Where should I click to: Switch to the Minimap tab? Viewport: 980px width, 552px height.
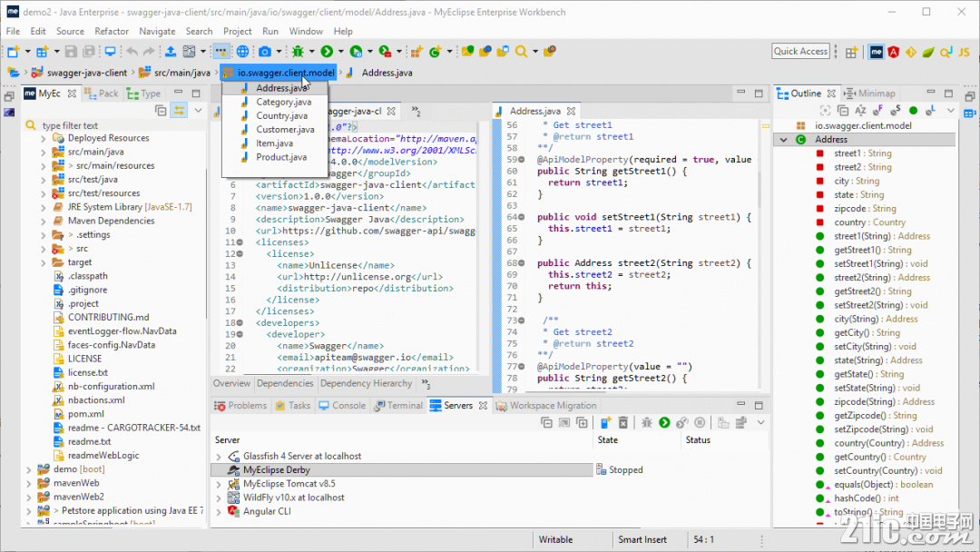click(869, 94)
